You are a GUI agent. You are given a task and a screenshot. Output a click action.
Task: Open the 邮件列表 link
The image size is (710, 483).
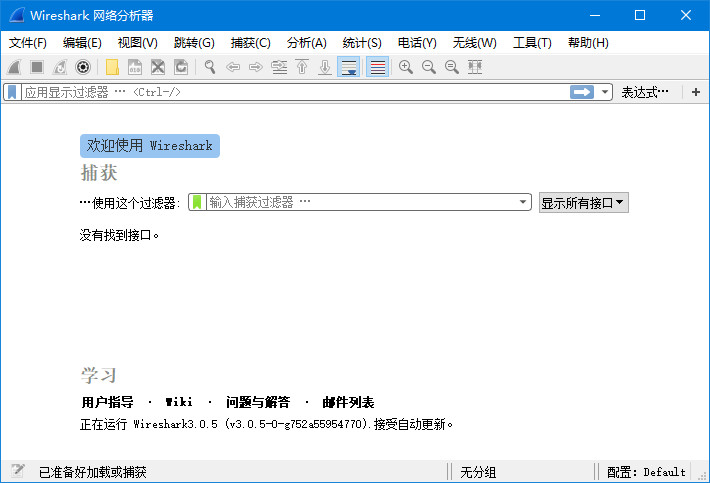click(348, 402)
